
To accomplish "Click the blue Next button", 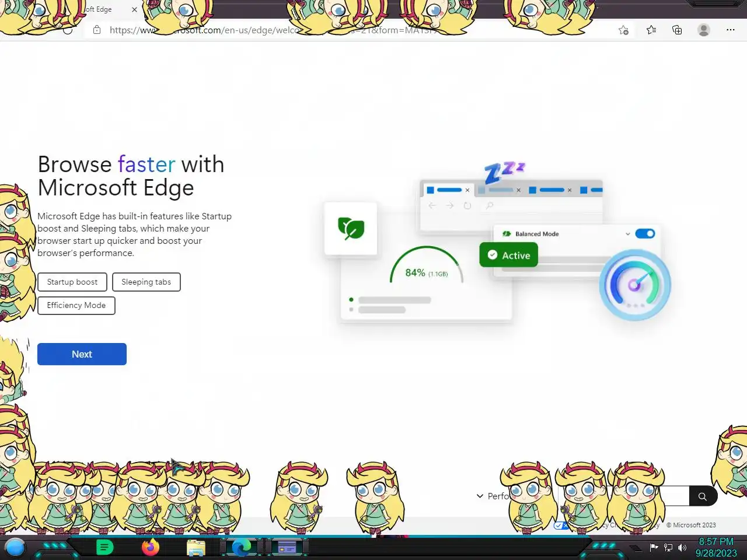I will 82,354.
